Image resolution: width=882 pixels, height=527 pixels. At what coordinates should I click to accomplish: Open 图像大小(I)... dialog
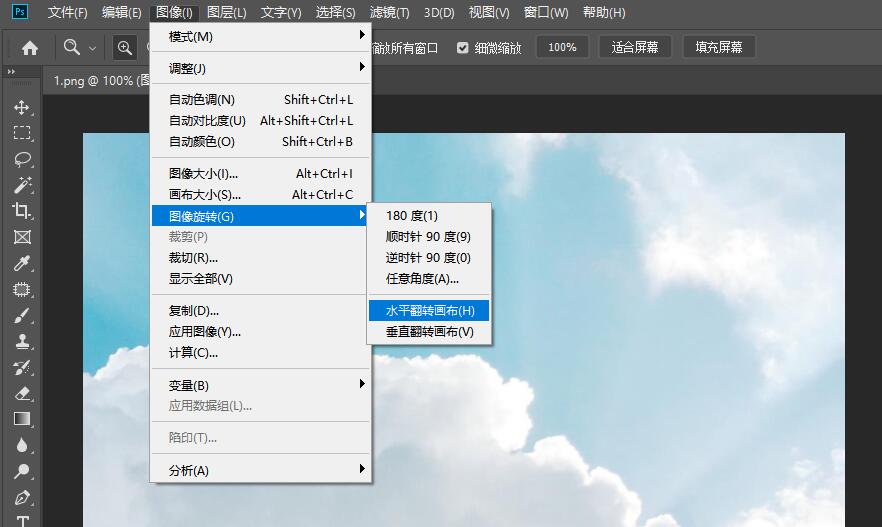261,173
